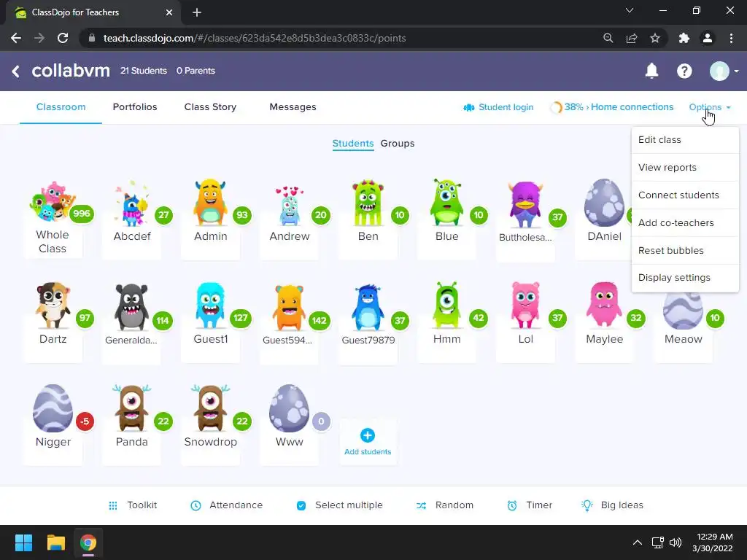Screen dimensions: 747x560
Task: Click the network tray icon
Action: coord(657,542)
